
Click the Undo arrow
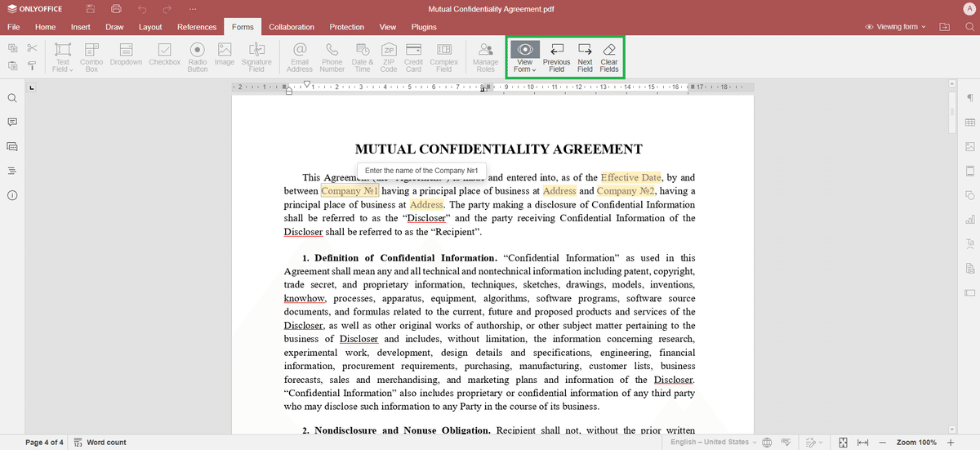pos(142,9)
